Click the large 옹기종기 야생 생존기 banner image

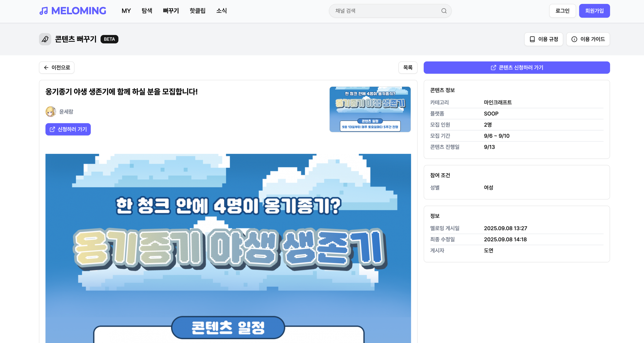pyautogui.click(x=228, y=248)
